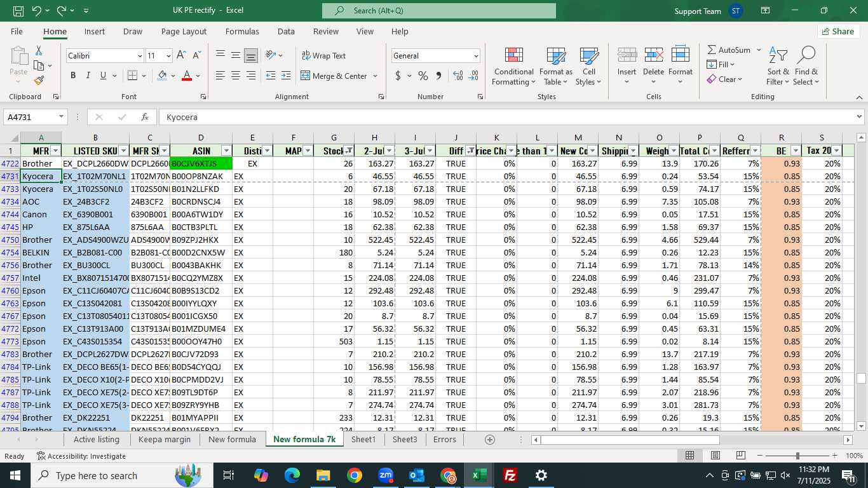Switch to the Insert ribbon tab
Screen dimensions: 868x488
95,31
